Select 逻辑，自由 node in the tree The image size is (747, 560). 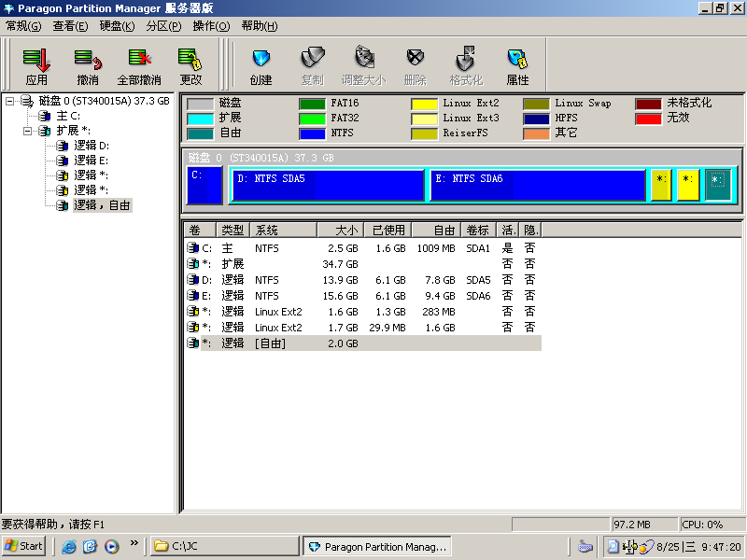(102, 205)
